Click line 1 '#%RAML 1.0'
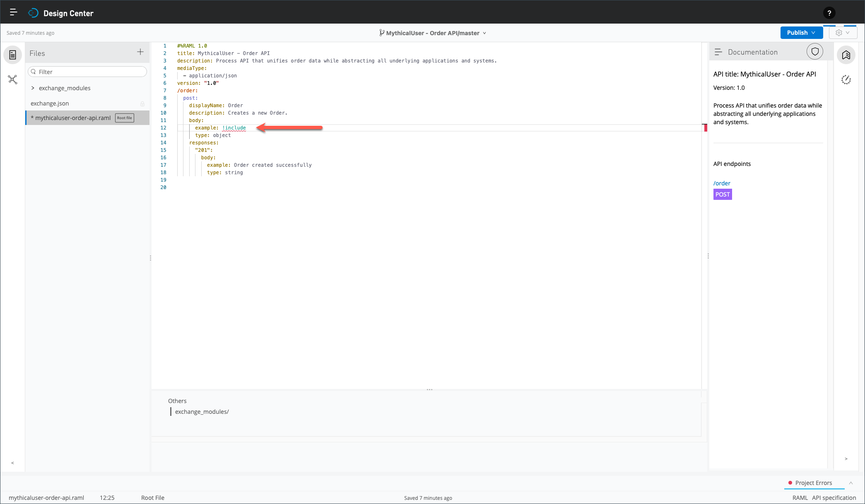This screenshot has width=865, height=504. pyautogui.click(x=192, y=46)
